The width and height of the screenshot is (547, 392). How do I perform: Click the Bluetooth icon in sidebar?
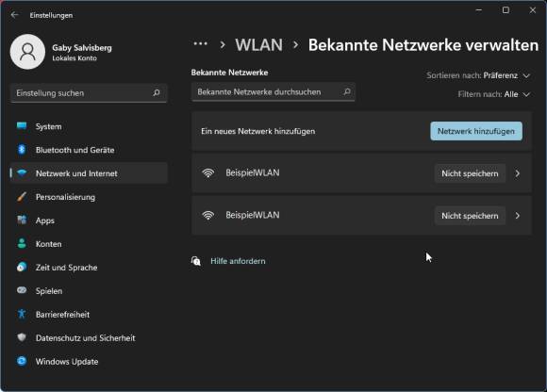coord(22,150)
